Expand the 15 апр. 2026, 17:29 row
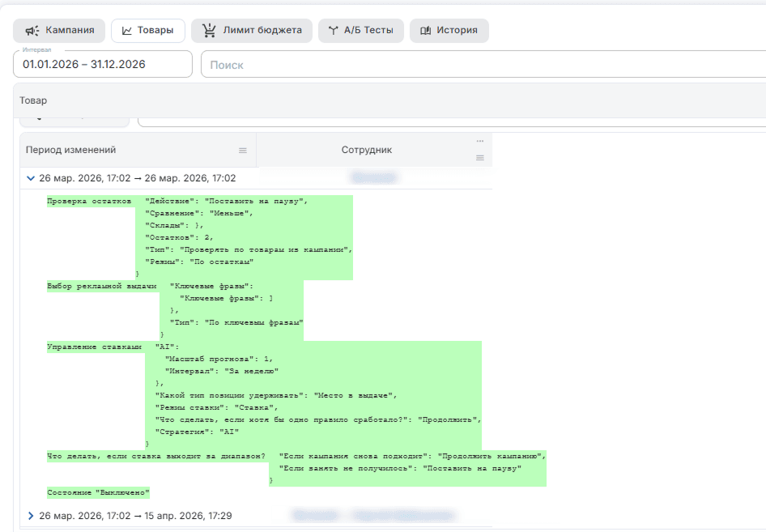The width and height of the screenshot is (766, 532). point(31,516)
